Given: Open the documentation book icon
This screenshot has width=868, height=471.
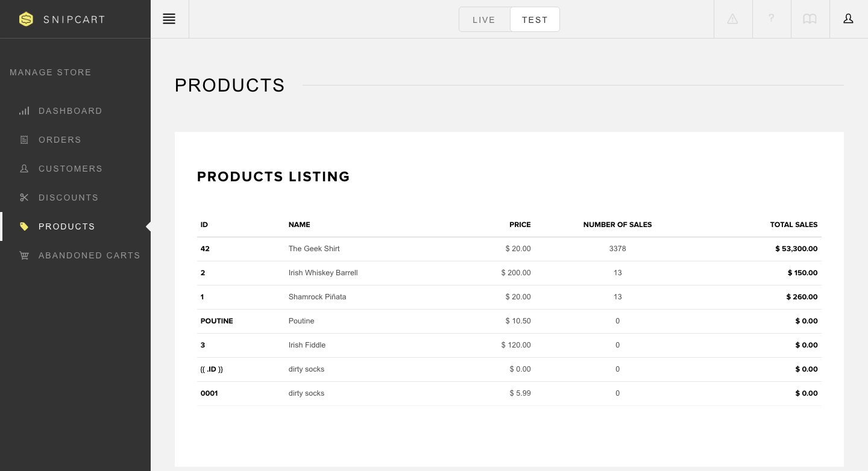Looking at the screenshot, I should point(810,19).
